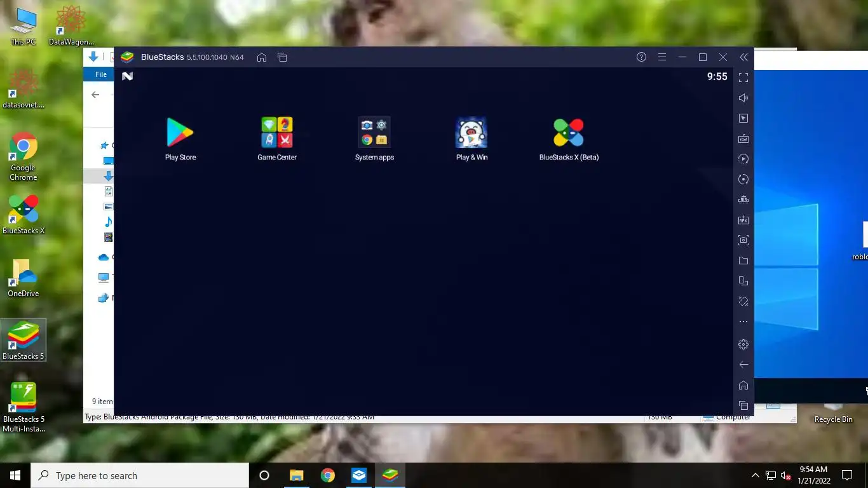
Task: Open the taskbar clock showing 9:54 AM
Action: point(814,475)
